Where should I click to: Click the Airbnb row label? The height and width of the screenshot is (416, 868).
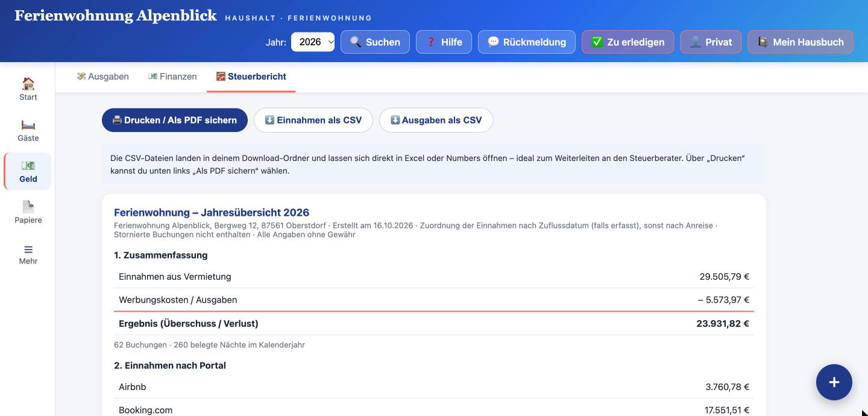point(133,387)
